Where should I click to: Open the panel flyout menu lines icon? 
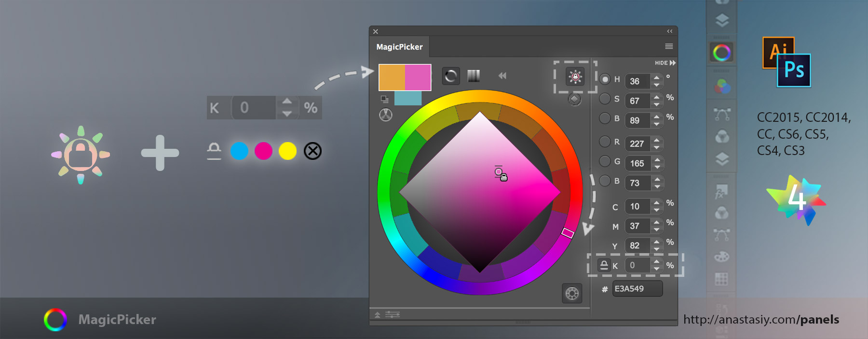(x=669, y=46)
